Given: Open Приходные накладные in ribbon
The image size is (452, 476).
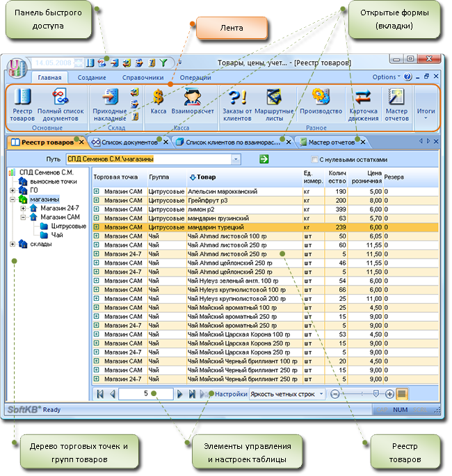Looking at the screenshot, I should [x=110, y=104].
